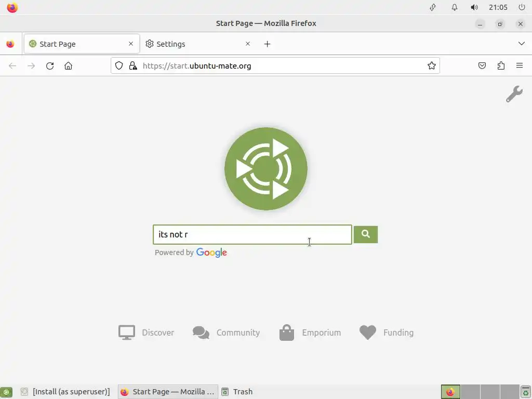Open the power/session menu icon
532x399 pixels.
[522, 7]
